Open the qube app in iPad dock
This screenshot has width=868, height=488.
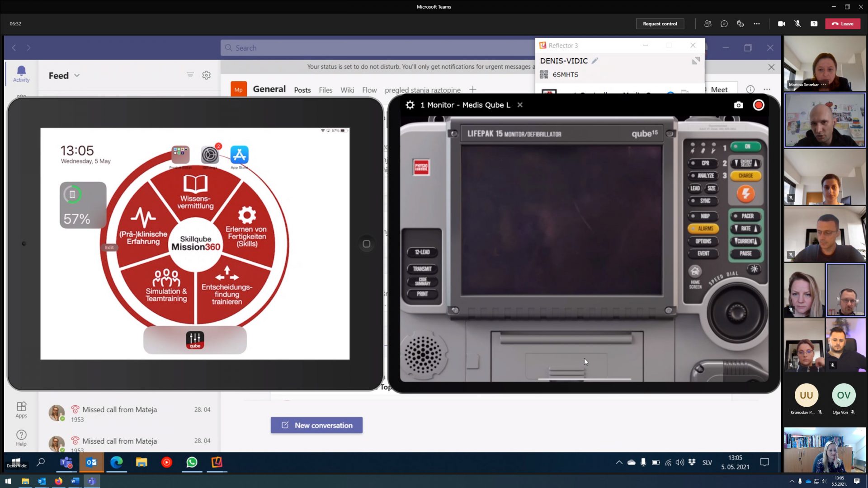[195, 340]
